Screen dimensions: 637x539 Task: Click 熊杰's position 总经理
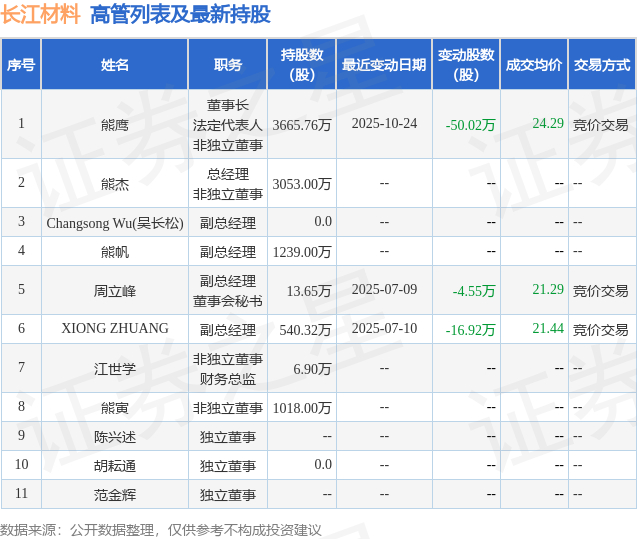click(228, 174)
